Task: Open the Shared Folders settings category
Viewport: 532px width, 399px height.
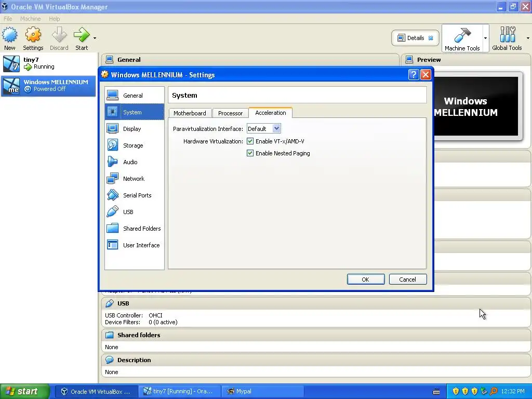Action: [135, 229]
